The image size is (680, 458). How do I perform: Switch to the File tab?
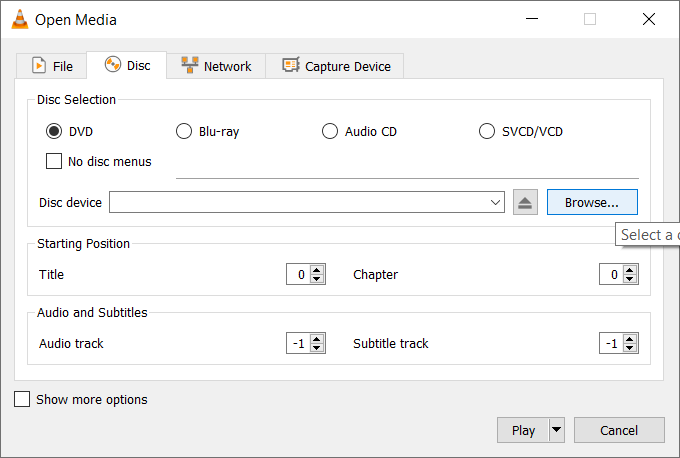pyautogui.click(x=52, y=66)
